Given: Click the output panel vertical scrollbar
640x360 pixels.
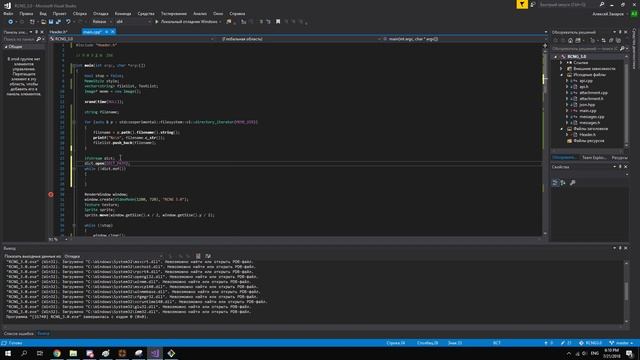Looking at the screenshot, I should coord(626,291).
